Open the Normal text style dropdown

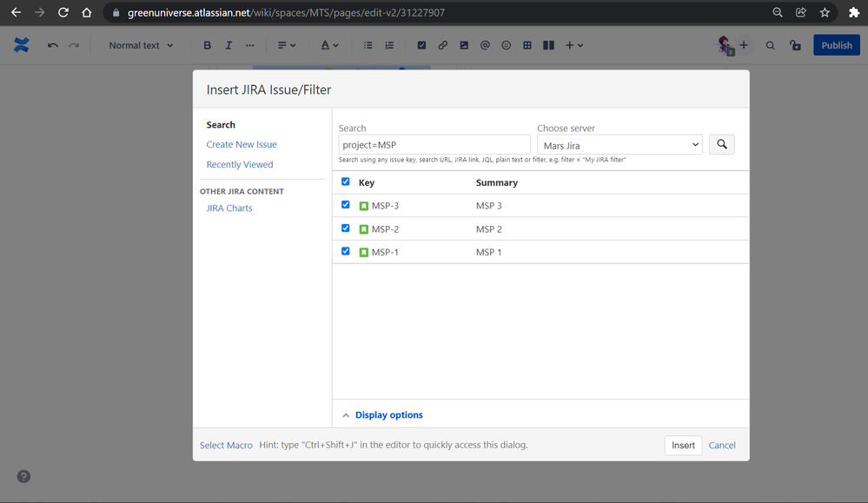pos(141,45)
